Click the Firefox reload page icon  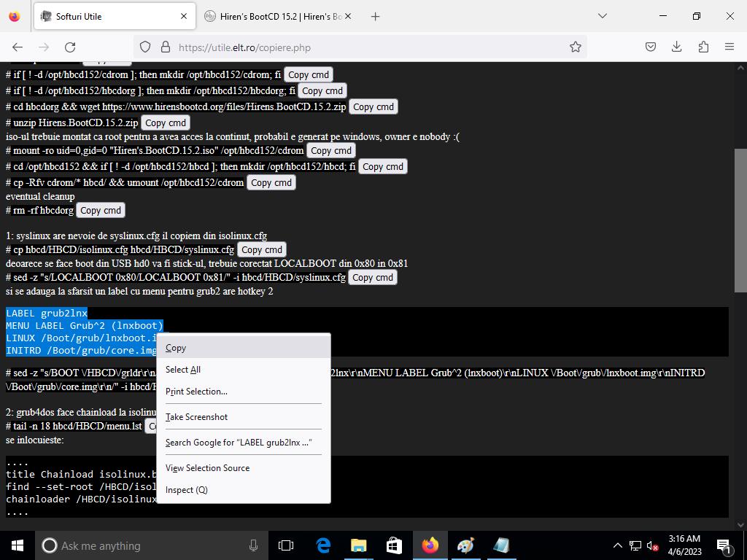(x=70, y=47)
